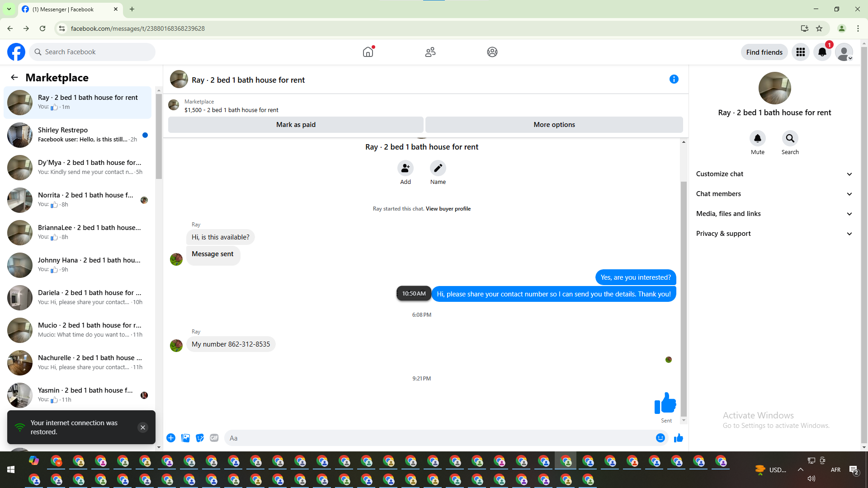Click the Name edit pencil icon

click(x=438, y=168)
